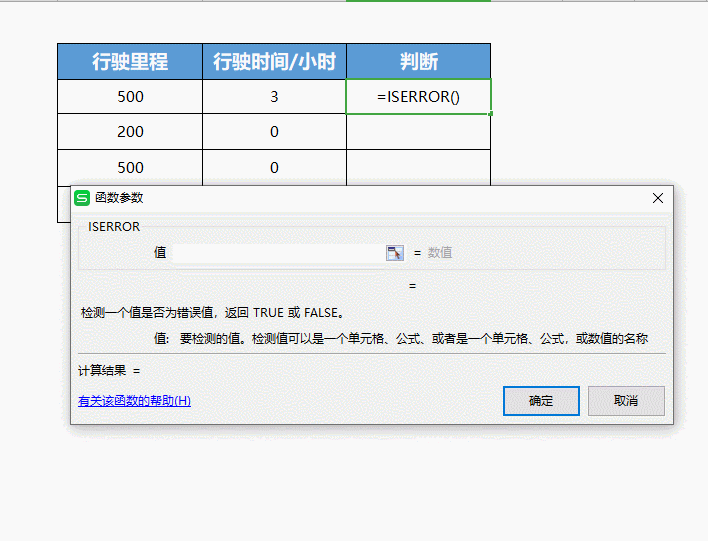Click into the 值 input field

(278, 253)
